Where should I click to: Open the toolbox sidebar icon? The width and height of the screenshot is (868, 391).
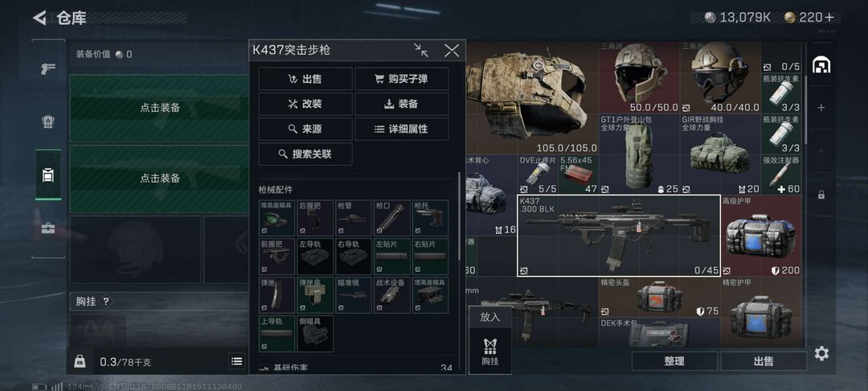click(x=48, y=228)
